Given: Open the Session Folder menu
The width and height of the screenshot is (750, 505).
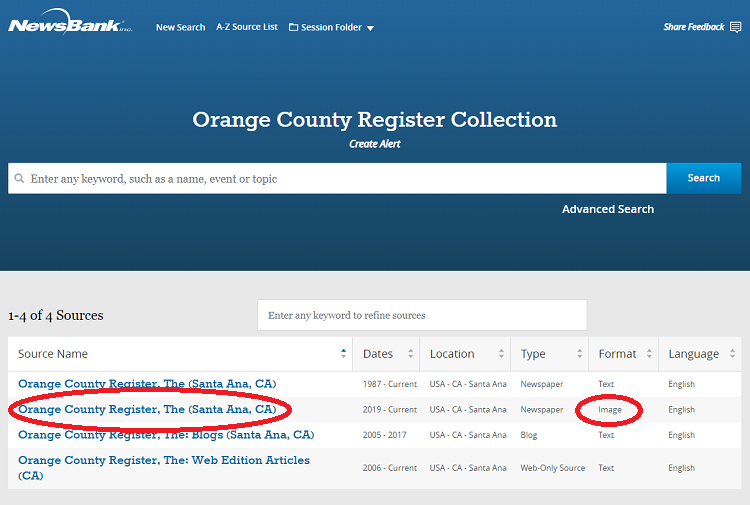Looking at the screenshot, I should click(x=331, y=27).
